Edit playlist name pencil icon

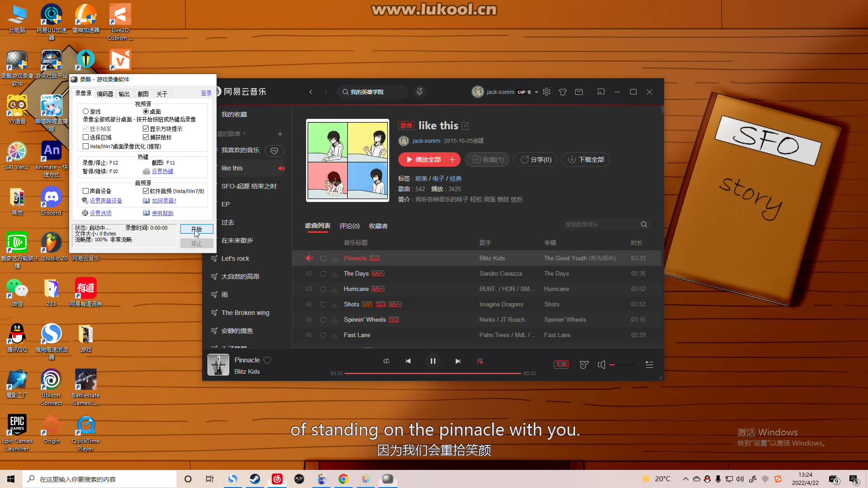[465, 126]
